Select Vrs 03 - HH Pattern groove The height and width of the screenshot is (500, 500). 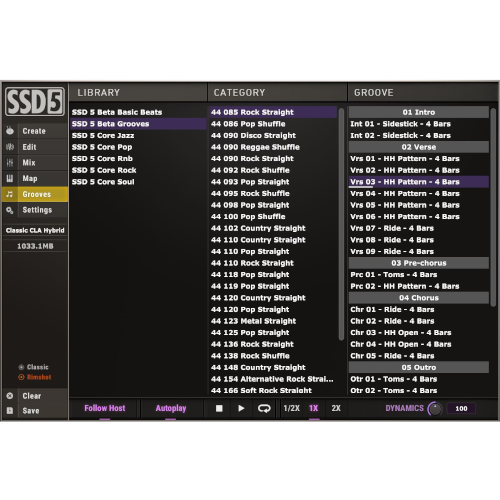tap(419, 182)
